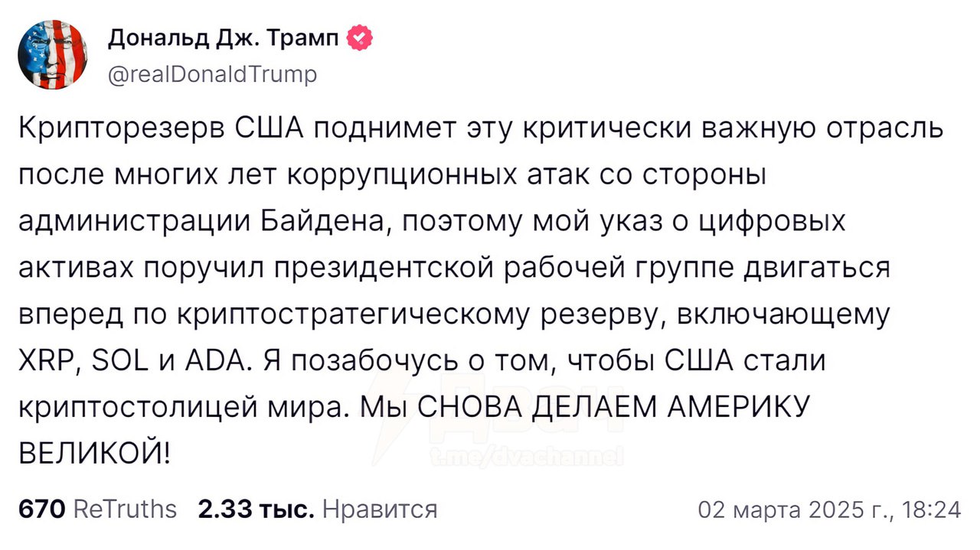Image resolution: width=980 pixels, height=550 pixels.
Task: Click the word ВЕЛИКОЙ! ending the post
Action: (x=94, y=454)
